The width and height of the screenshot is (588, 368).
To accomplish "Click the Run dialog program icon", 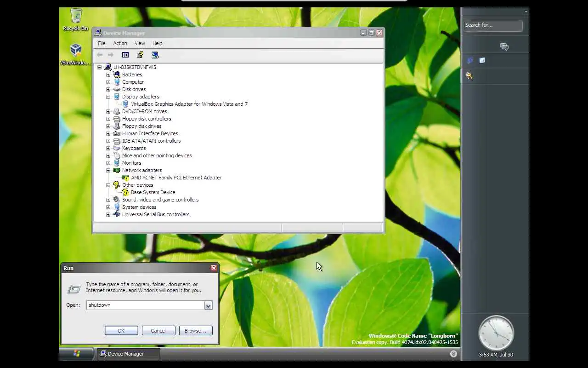I will 74,289.
